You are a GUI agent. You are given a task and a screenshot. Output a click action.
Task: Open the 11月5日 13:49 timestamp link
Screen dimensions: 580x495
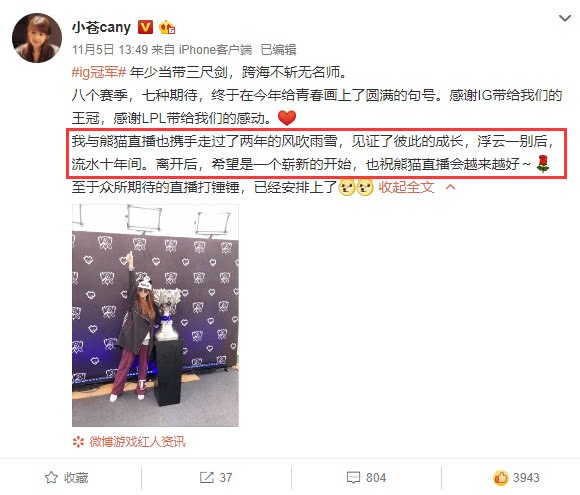(x=110, y=50)
